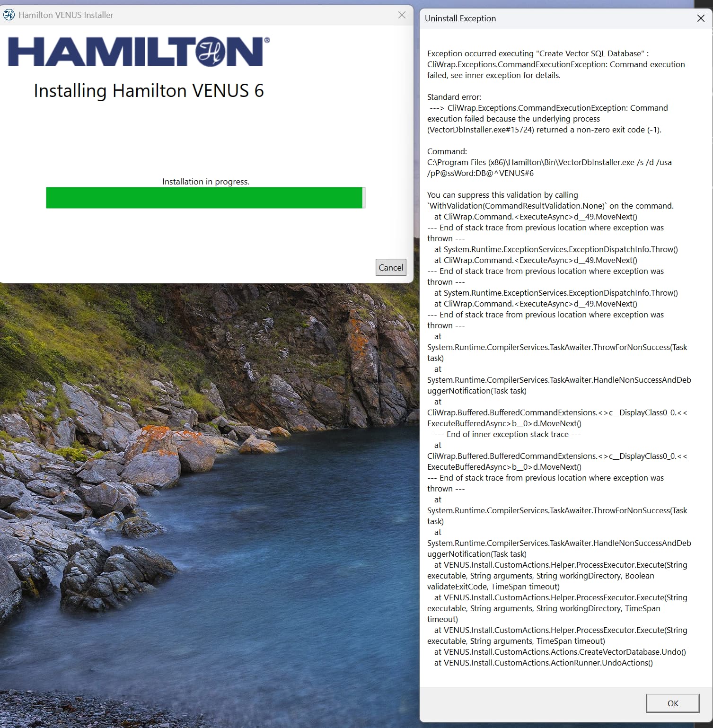The image size is (713, 728).
Task: Click the 'Command:' label in error text
Action: (447, 151)
